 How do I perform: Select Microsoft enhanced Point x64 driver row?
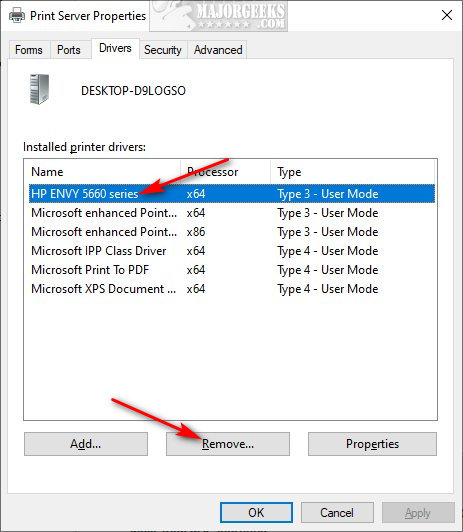coord(232,213)
